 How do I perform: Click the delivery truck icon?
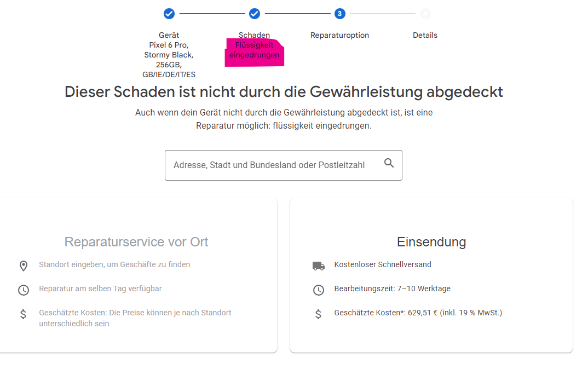[x=319, y=266]
